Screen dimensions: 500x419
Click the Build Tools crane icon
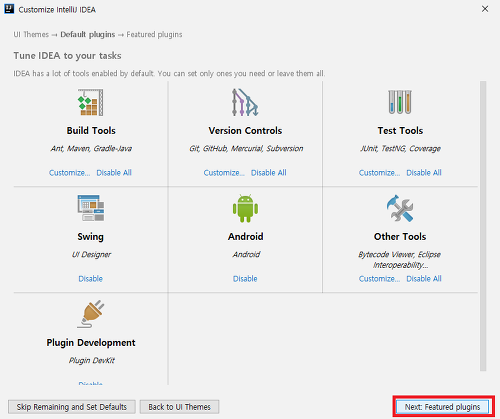[90, 102]
